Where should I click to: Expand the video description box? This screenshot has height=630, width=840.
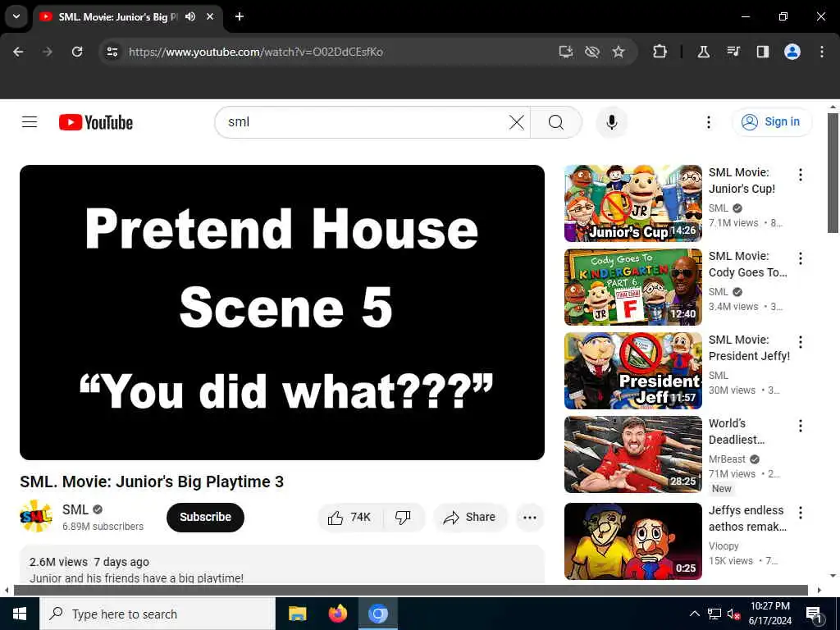pos(282,564)
